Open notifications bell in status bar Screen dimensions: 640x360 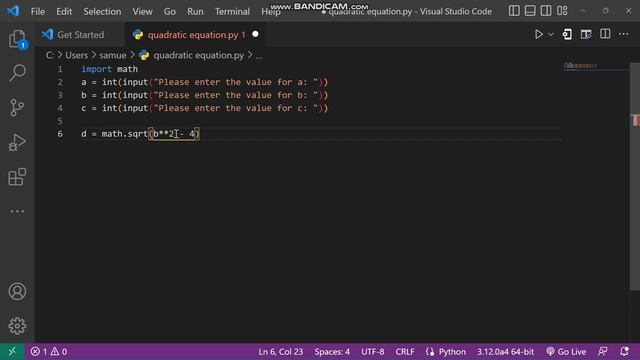624,351
